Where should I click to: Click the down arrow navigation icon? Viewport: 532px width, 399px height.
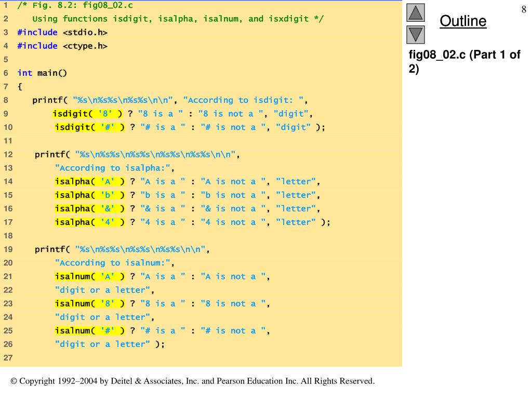416,35
